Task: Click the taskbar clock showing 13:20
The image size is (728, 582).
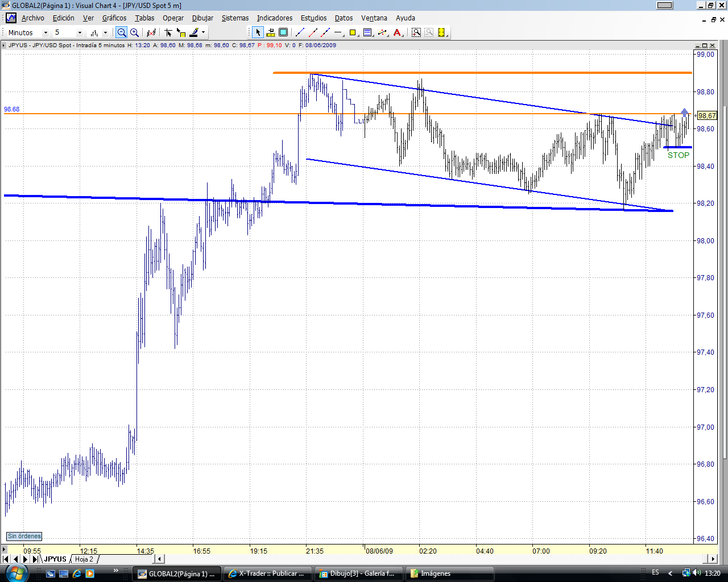Action: point(713,573)
